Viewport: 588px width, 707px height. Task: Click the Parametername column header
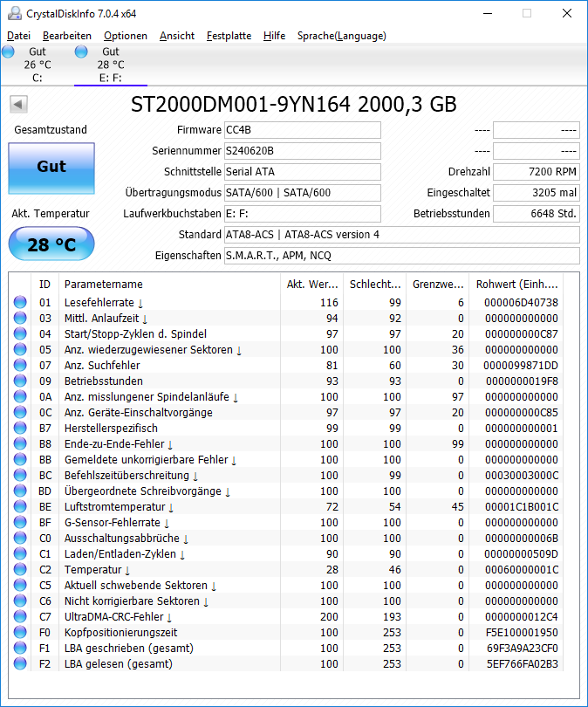(x=169, y=285)
